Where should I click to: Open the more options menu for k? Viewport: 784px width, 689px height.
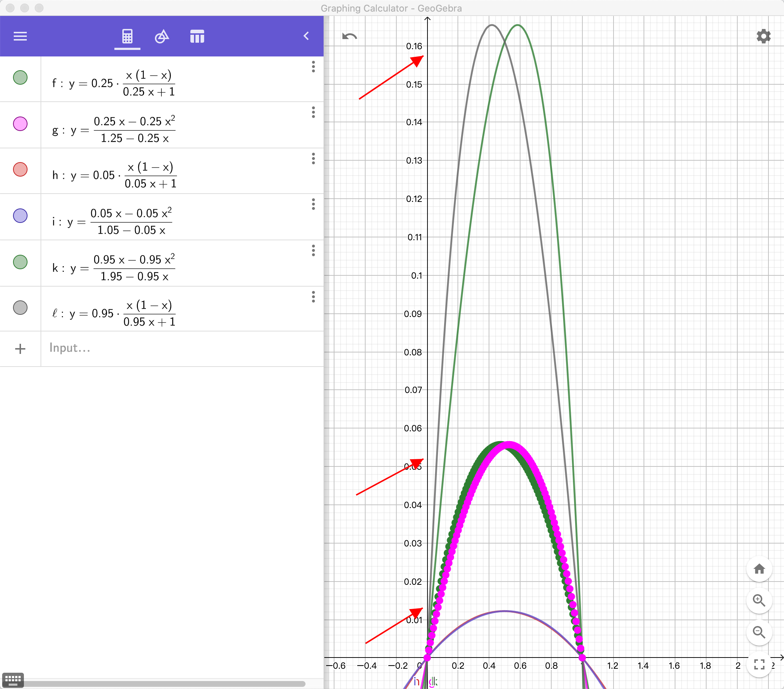click(x=313, y=251)
